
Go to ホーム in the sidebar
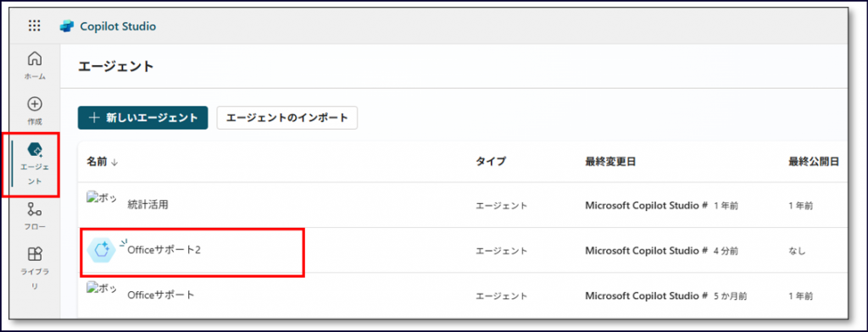pos(34,65)
